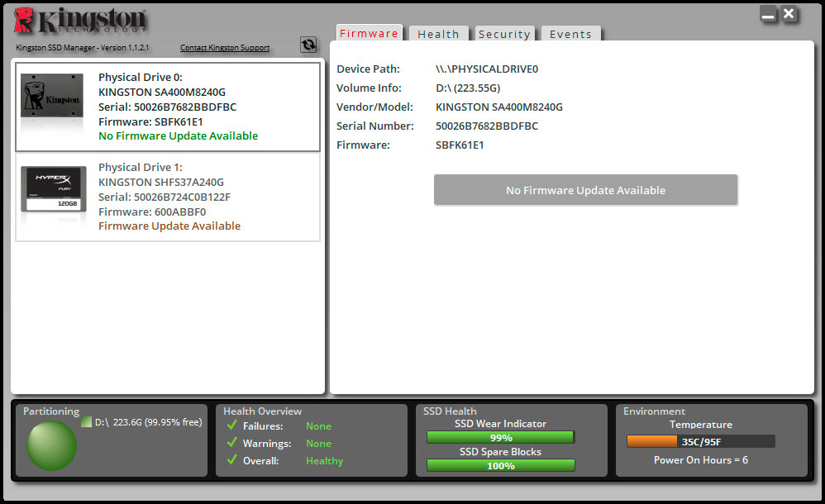The height and width of the screenshot is (504, 825).
Task: Click the 35C/95F temperature bar
Action: pyautogui.click(x=701, y=441)
